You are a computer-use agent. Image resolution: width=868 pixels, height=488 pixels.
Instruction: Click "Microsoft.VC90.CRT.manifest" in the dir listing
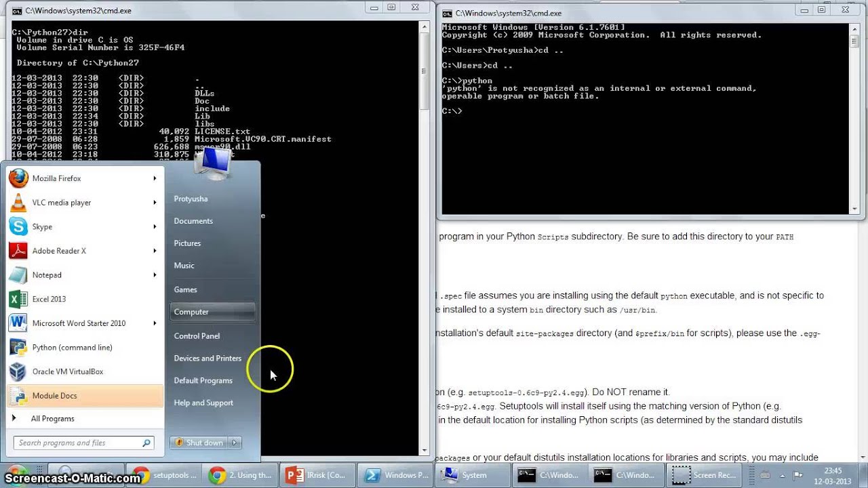263,139
